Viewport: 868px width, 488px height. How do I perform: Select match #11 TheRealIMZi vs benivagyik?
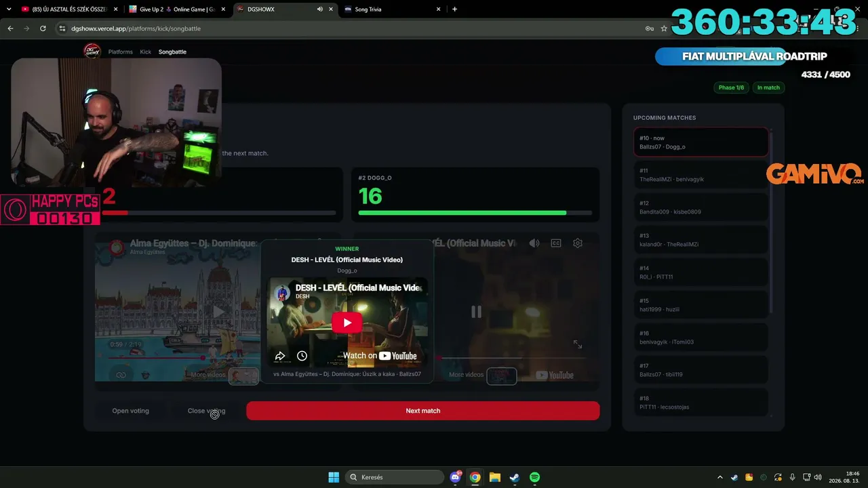point(701,175)
